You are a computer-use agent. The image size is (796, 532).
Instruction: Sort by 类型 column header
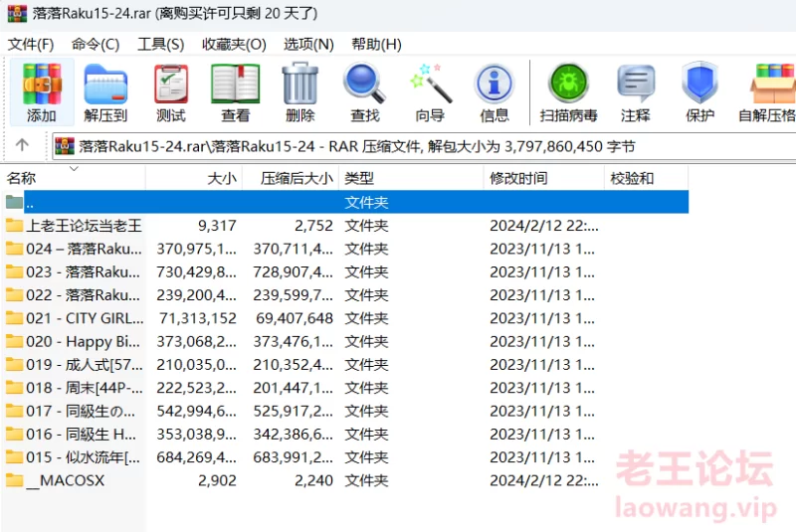[x=411, y=178]
